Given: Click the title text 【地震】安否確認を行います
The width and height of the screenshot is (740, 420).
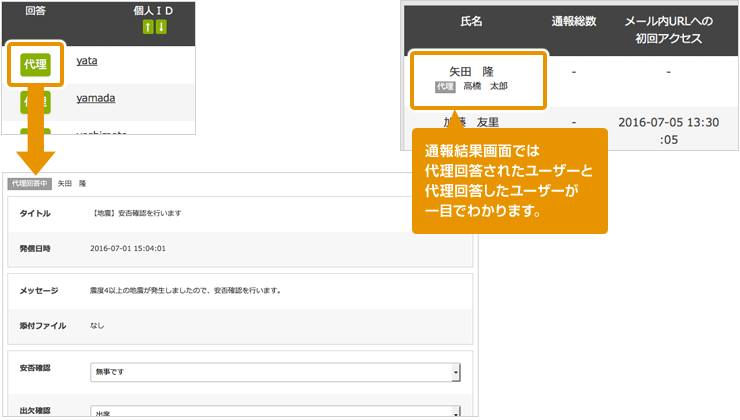Looking at the screenshot, I should point(137,213).
